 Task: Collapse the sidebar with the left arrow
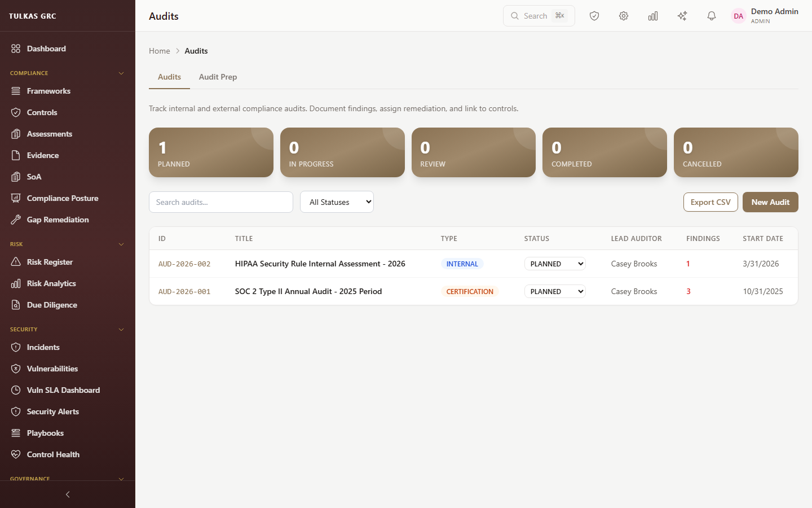[68, 494]
